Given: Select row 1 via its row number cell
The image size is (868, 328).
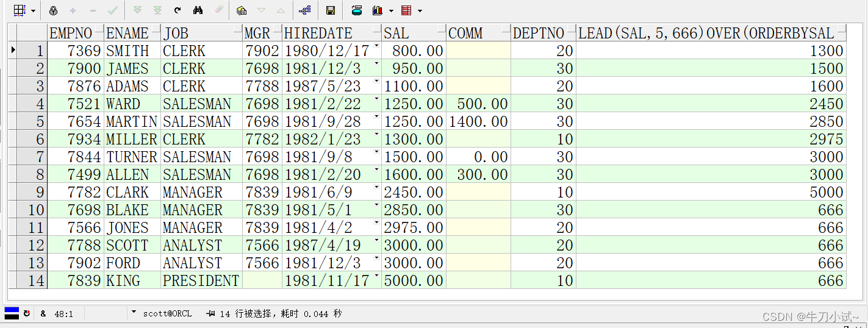Looking at the screenshot, I should click(32, 51).
